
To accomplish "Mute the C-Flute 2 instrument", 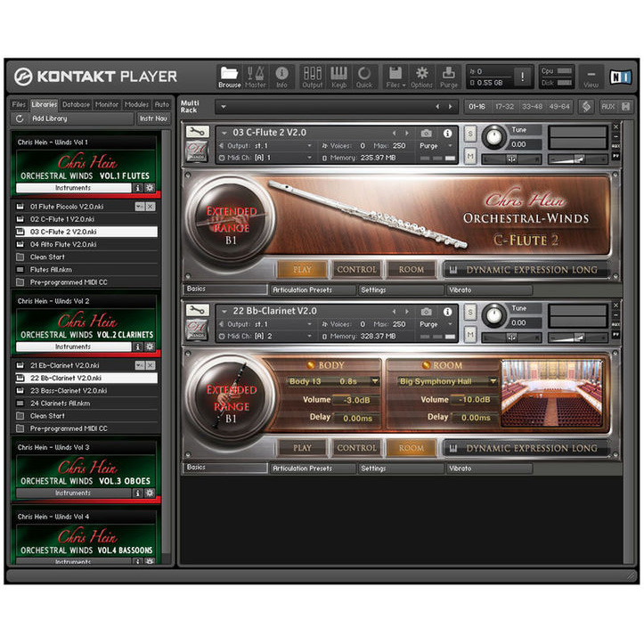I will tap(470, 156).
